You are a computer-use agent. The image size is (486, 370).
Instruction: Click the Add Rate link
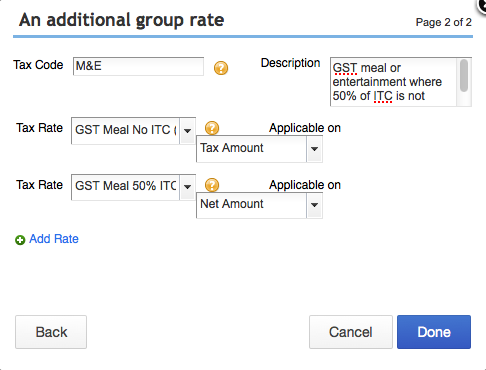(54, 239)
